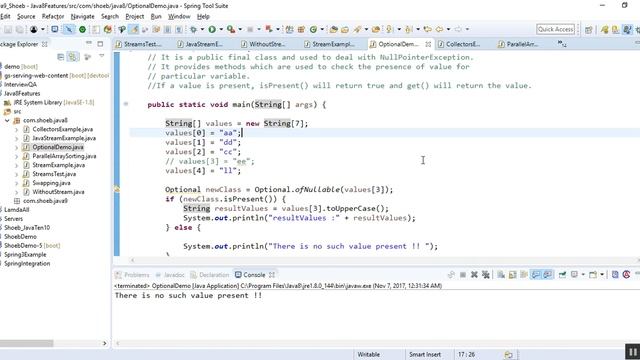This screenshot has height=360, width=640.
Task: Click the pause button at bottom right
Action: click(x=632, y=351)
